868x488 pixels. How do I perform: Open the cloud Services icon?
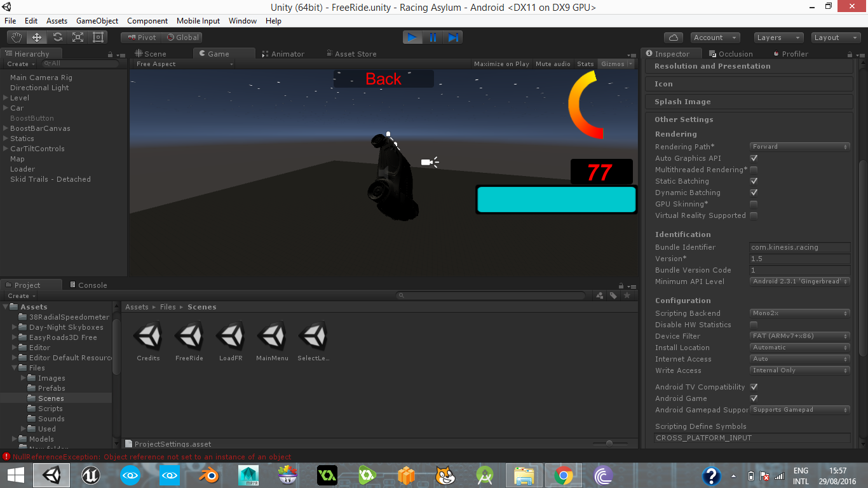pyautogui.click(x=674, y=37)
